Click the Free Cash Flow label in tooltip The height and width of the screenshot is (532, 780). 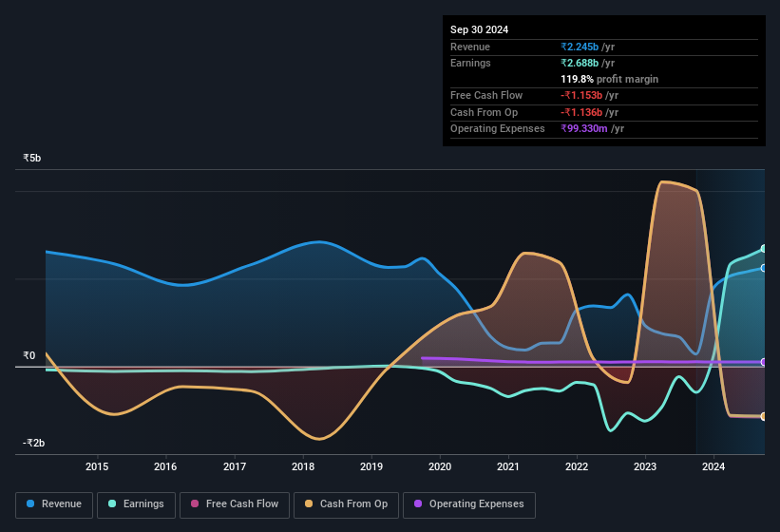[486, 95]
